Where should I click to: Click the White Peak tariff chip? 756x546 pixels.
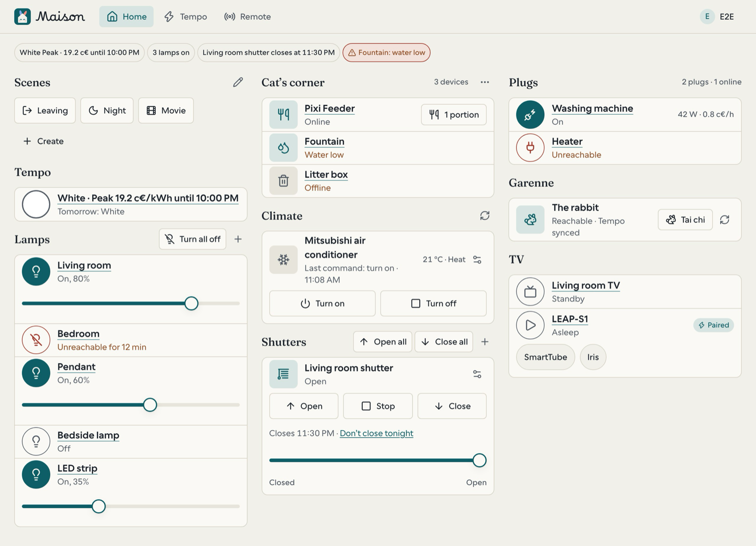79,52
